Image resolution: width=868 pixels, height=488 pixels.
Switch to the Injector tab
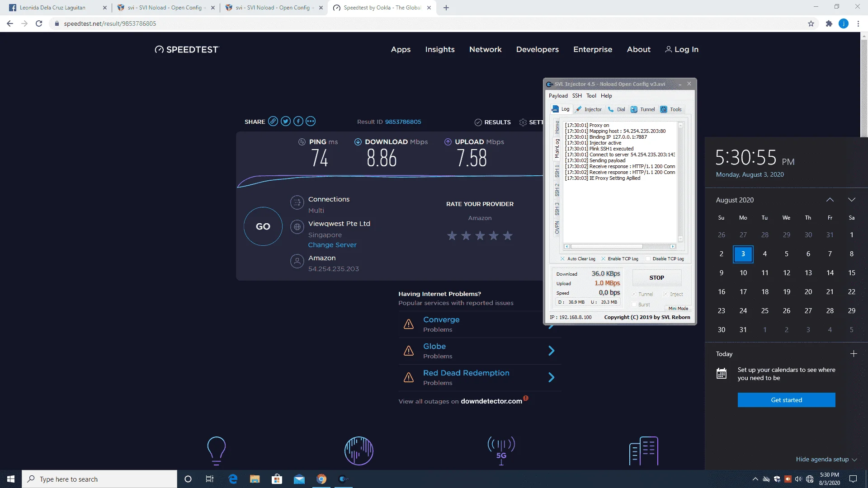tap(589, 109)
